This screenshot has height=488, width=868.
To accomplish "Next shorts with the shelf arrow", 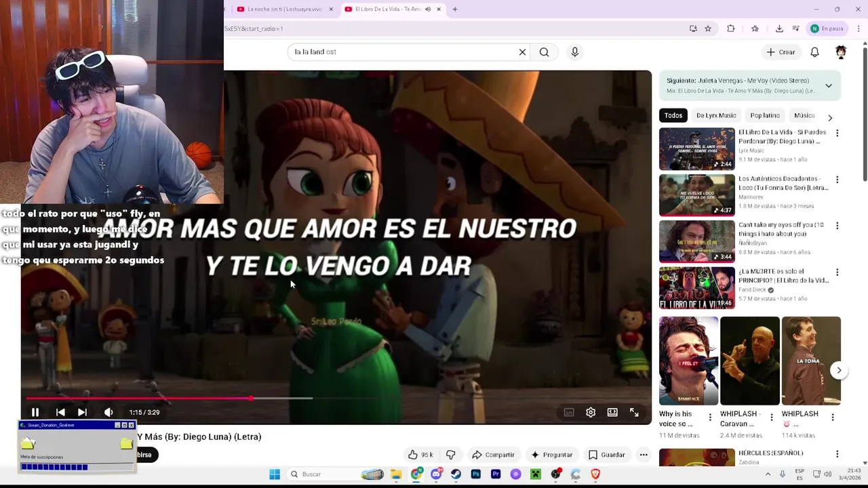I will (x=839, y=370).
